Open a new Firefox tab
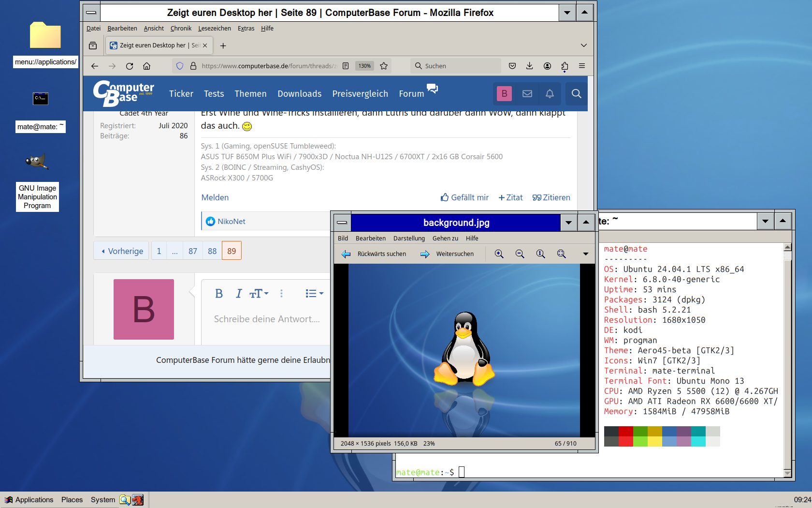The image size is (812, 508). [x=223, y=45]
